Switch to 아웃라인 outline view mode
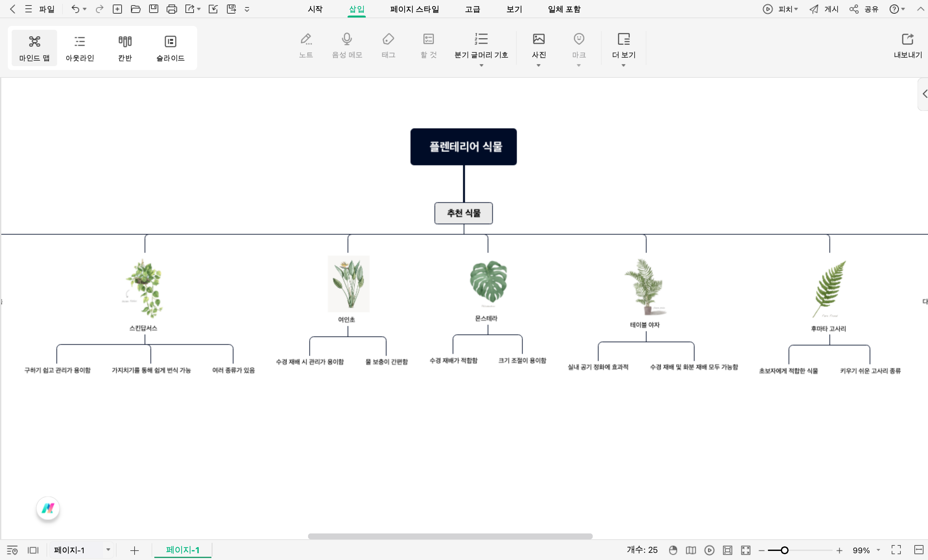Viewport: 928px width, 560px height. click(x=79, y=48)
